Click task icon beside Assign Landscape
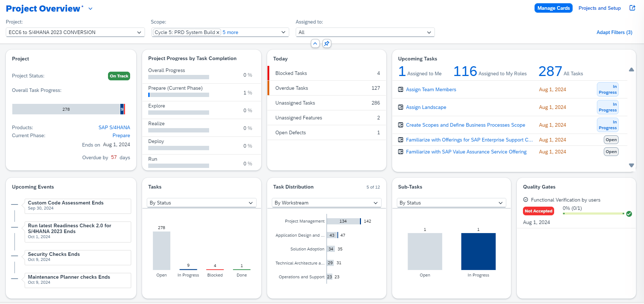This screenshot has height=304, width=644. coord(400,107)
